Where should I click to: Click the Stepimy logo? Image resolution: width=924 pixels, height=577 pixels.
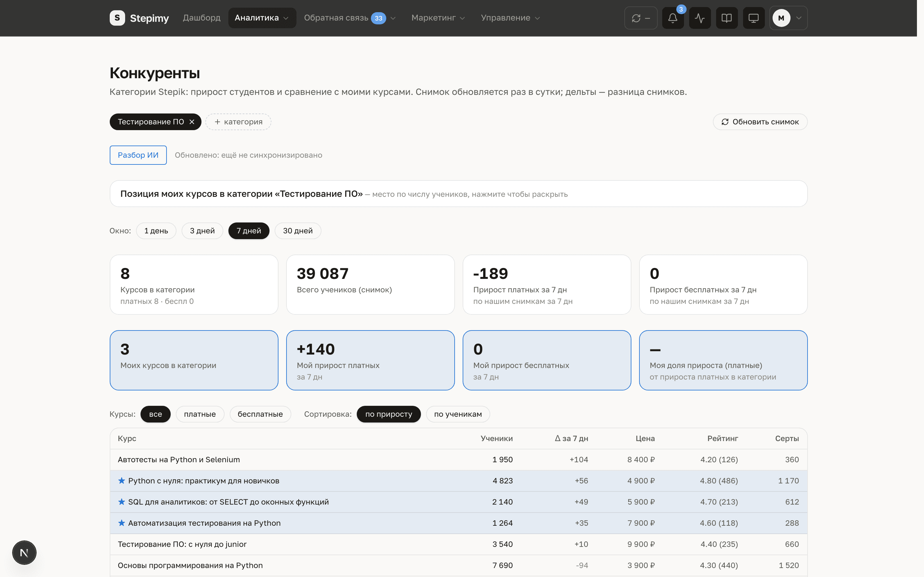(139, 18)
